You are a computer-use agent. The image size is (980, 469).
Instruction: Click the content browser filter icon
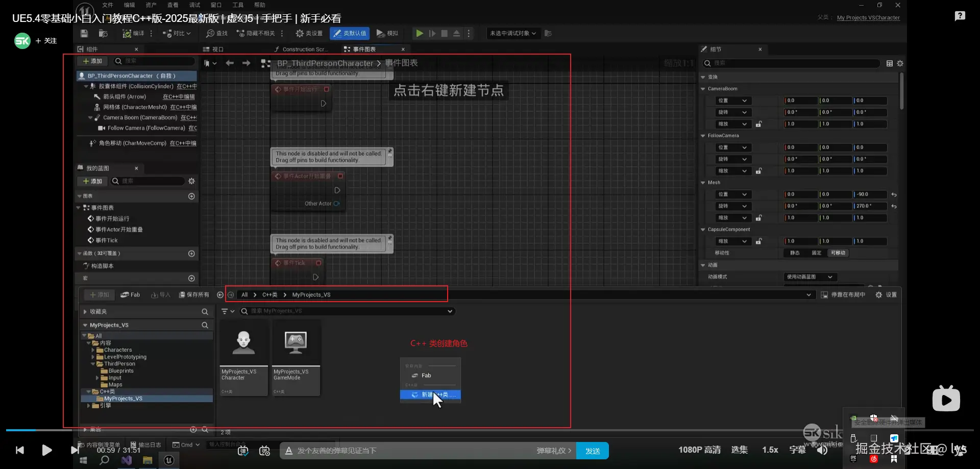coord(227,311)
